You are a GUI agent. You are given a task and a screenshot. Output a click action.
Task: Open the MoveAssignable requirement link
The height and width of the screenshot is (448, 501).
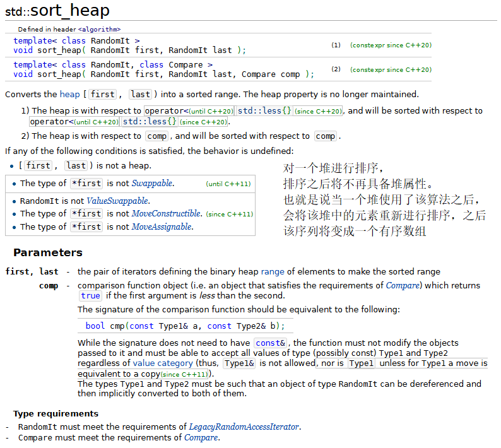162,227
